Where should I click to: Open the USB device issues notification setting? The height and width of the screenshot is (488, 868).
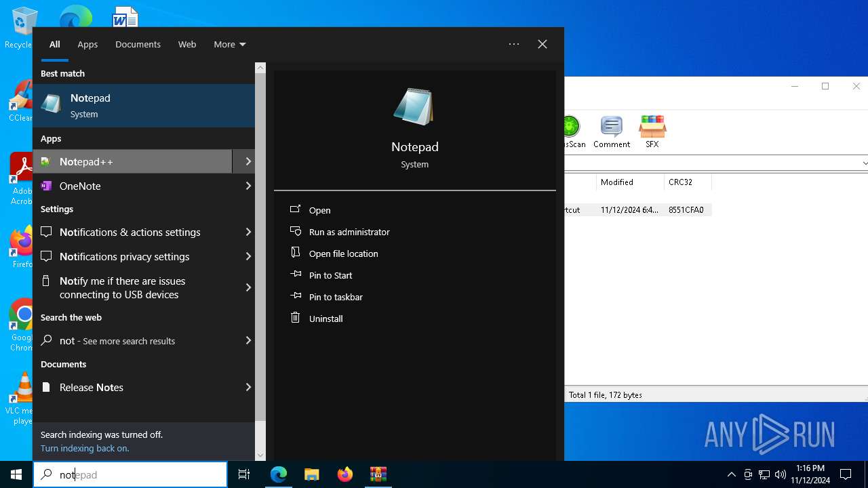(x=133, y=287)
